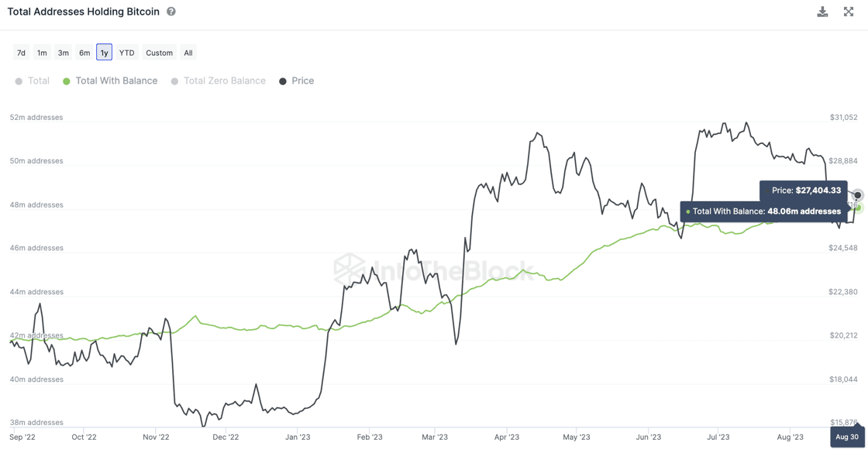Viewport: 868px width, 453px height.
Task: Toggle visibility of the Total series
Action: tap(33, 81)
